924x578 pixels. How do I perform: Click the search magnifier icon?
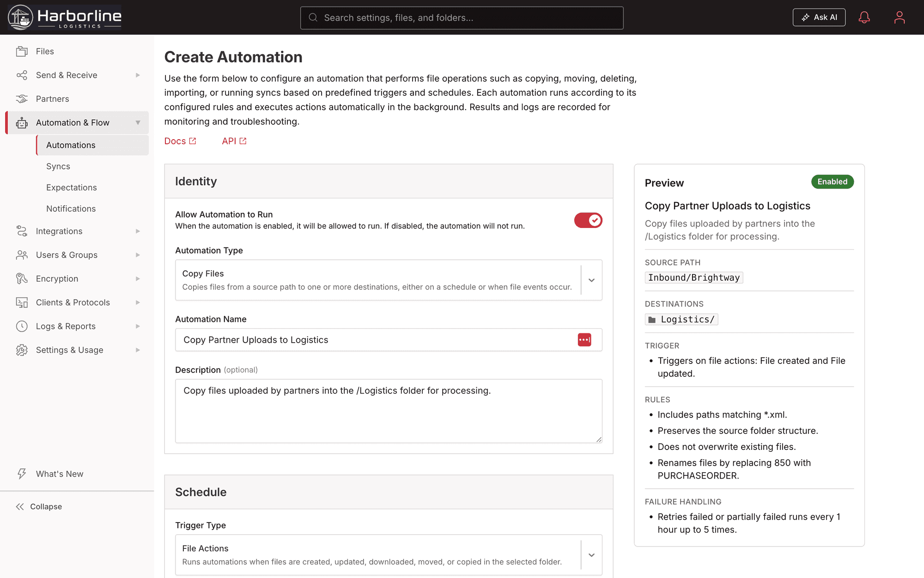click(x=313, y=18)
